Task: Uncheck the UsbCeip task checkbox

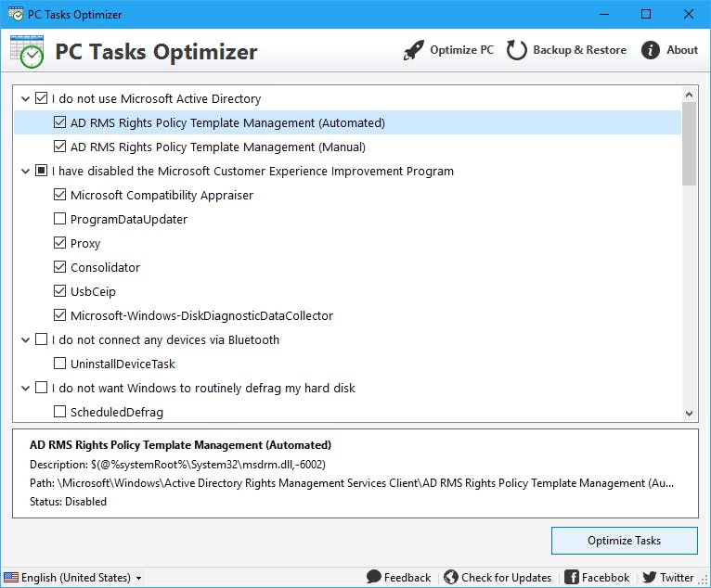Action: point(60,292)
